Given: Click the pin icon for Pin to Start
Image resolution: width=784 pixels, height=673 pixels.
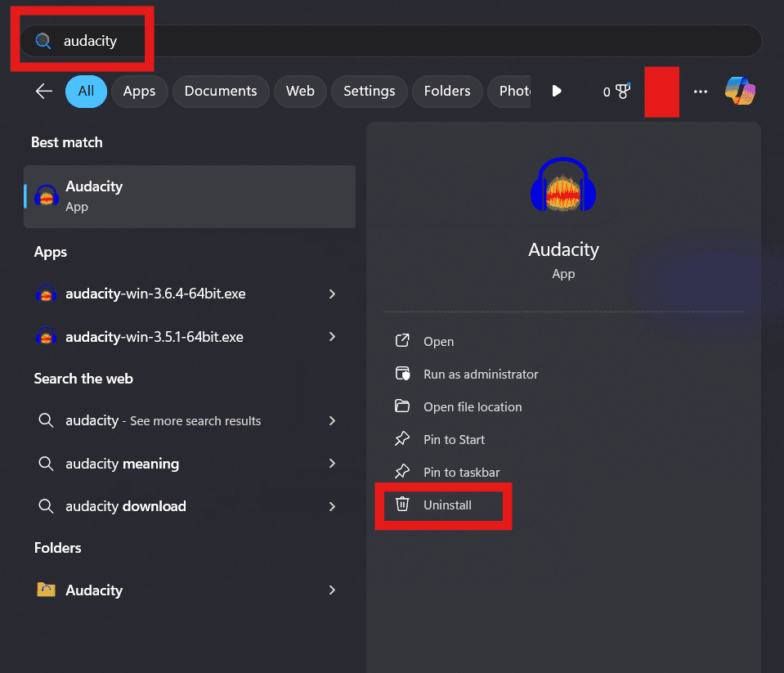Looking at the screenshot, I should point(402,439).
